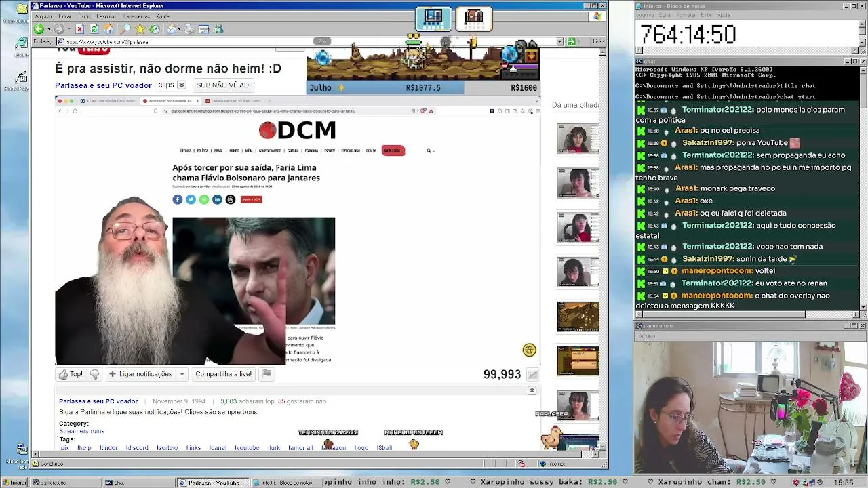868x488 pixels.
Task: Click the SUB NÃO VÊ AD! button
Action: pos(223,85)
